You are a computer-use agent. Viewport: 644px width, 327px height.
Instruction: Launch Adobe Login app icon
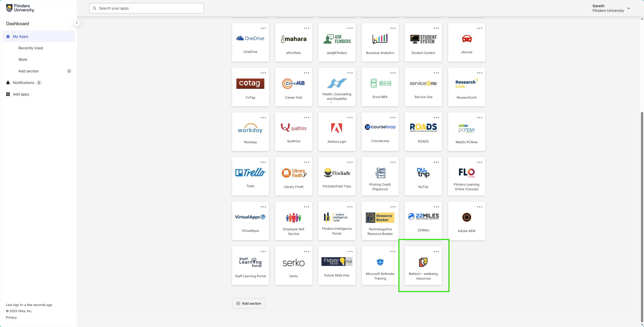point(337,128)
